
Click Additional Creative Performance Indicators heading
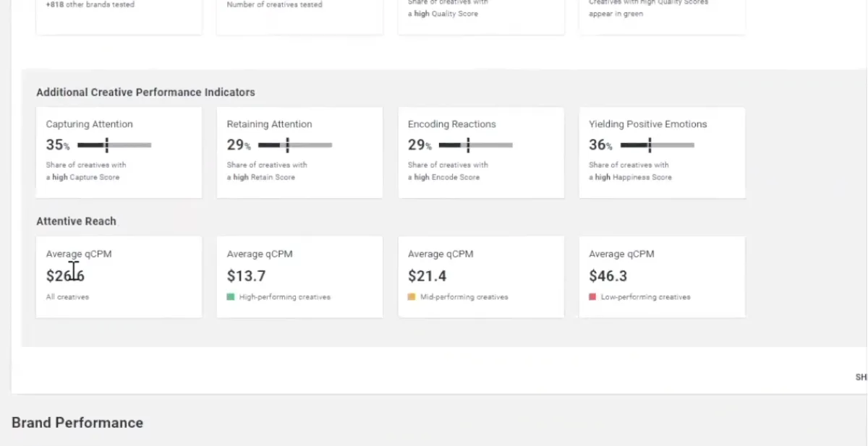(145, 93)
